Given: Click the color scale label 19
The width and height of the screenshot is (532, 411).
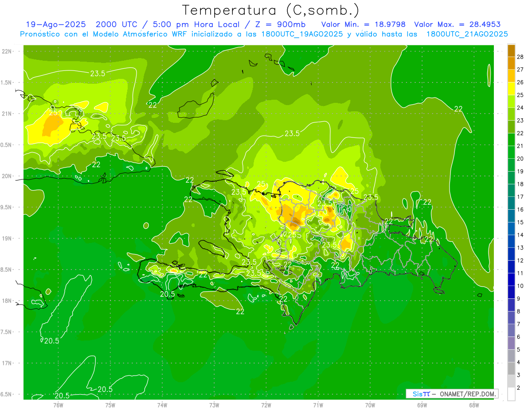Looking at the screenshot, I should (520, 171).
